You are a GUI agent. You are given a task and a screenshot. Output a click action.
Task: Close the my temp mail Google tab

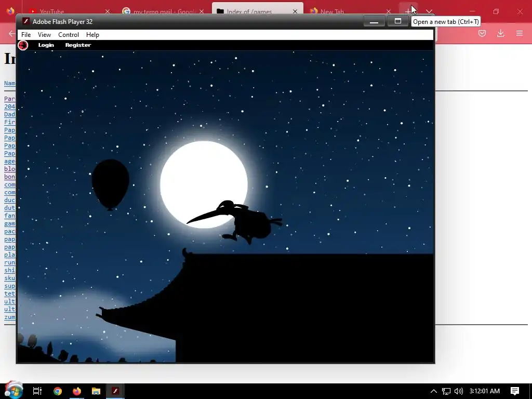coord(202,11)
